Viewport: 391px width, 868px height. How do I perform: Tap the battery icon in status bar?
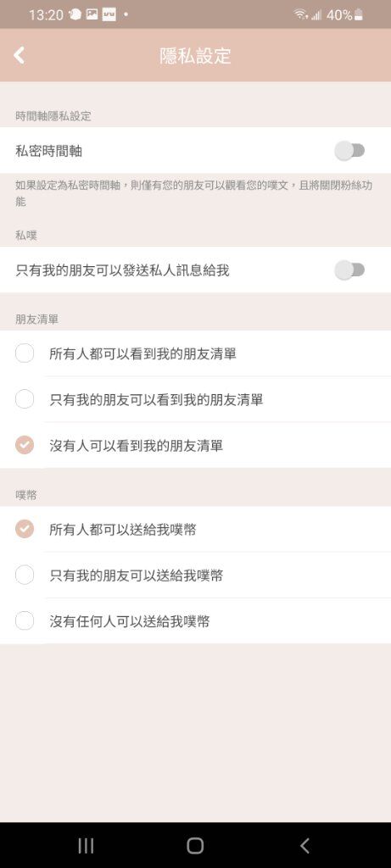359,15
